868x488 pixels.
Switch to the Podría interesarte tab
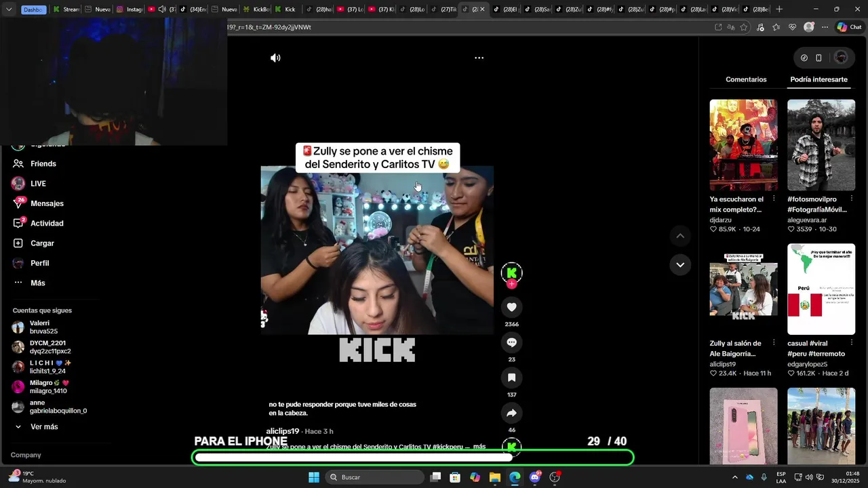(818, 79)
